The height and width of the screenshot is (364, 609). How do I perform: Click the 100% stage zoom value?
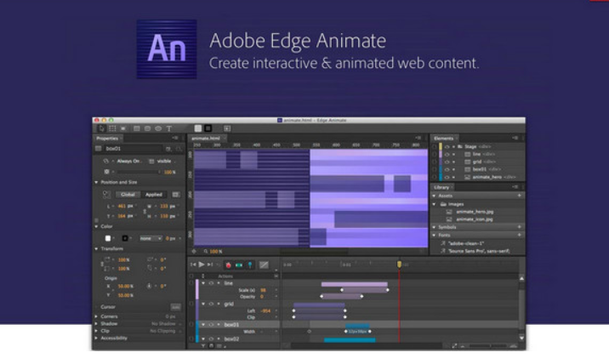click(x=215, y=252)
